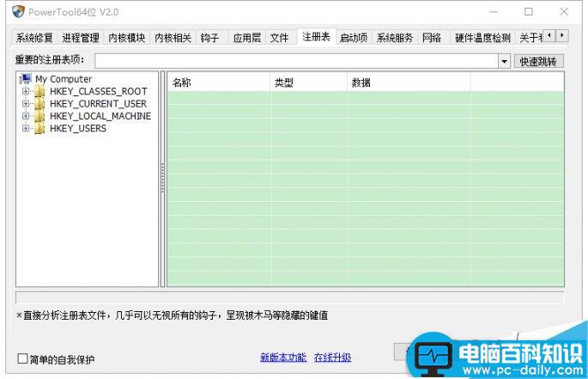
Task: Minimize the PowerTool window
Action: (494, 12)
